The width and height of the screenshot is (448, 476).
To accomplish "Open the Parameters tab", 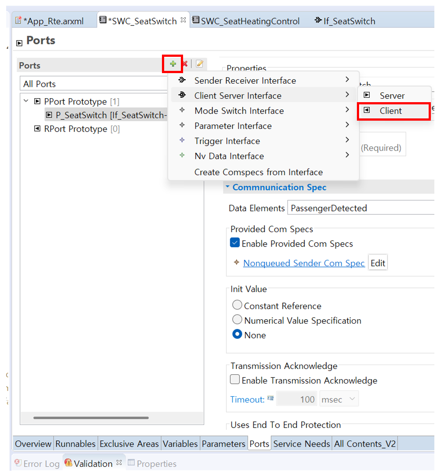I will (224, 444).
